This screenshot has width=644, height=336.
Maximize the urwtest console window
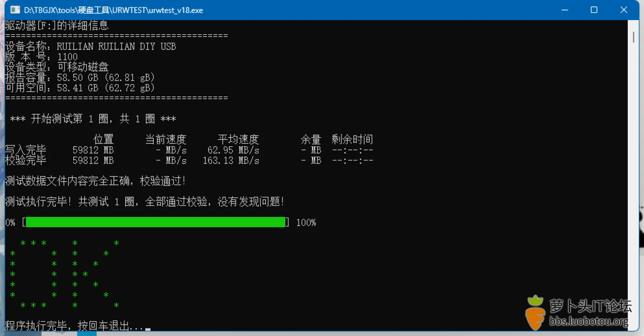(x=594, y=10)
